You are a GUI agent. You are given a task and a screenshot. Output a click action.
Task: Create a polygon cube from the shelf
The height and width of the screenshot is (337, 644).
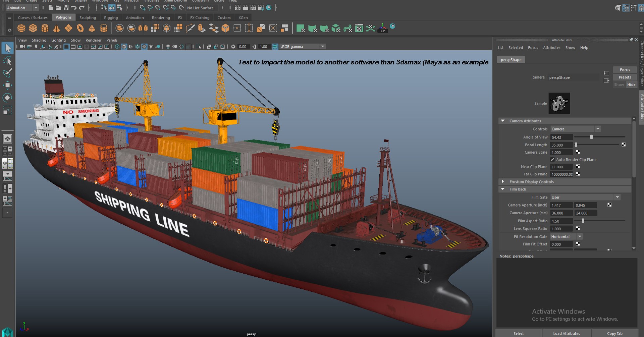point(33,29)
